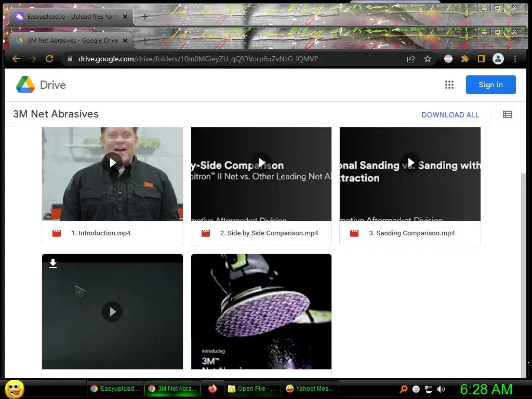532x399 pixels.
Task: Bookmark this page with the star
Action: tap(428, 59)
